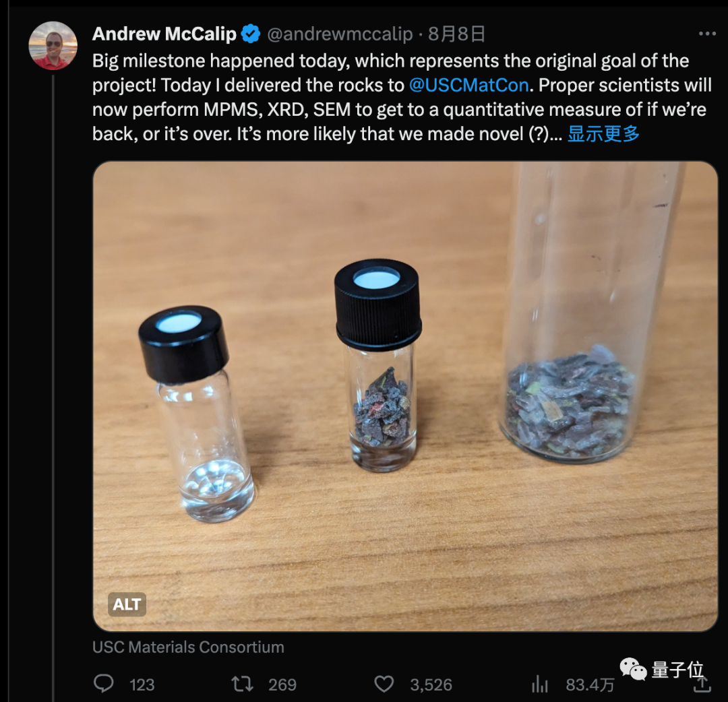The width and height of the screenshot is (728, 702).
Task: Show the ALT image description badge
Action: (127, 604)
